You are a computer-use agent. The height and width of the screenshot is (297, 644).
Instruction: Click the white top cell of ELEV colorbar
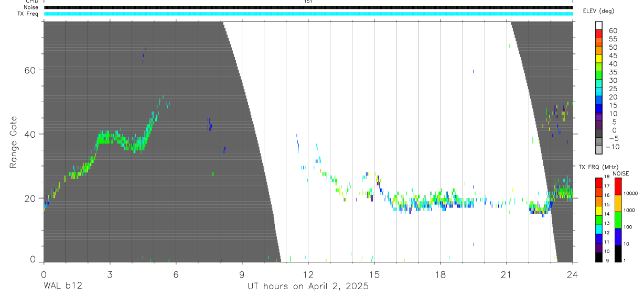tap(599, 26)
